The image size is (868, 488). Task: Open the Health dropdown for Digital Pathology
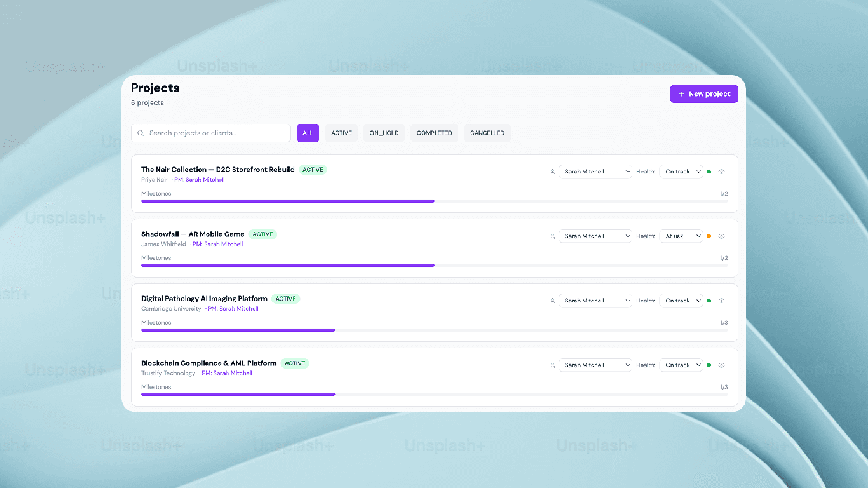pos(681,301)
